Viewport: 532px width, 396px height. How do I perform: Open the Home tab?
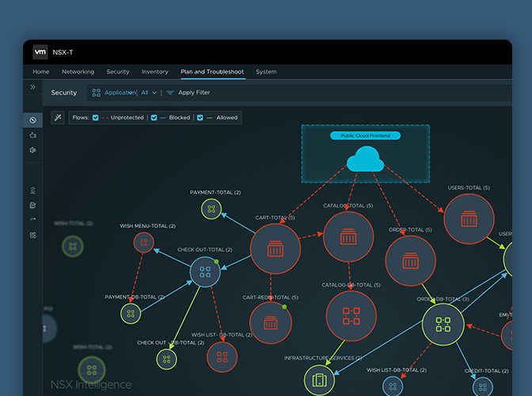[x=41, y=71]
